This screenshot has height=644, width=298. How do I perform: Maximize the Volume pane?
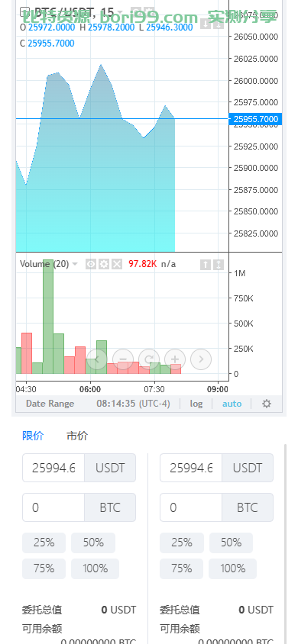point(219,265)
